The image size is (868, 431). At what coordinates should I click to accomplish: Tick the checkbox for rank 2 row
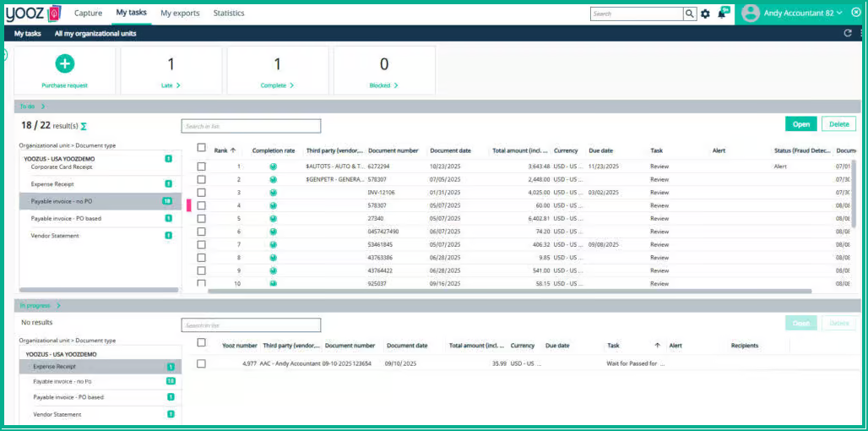202,179
